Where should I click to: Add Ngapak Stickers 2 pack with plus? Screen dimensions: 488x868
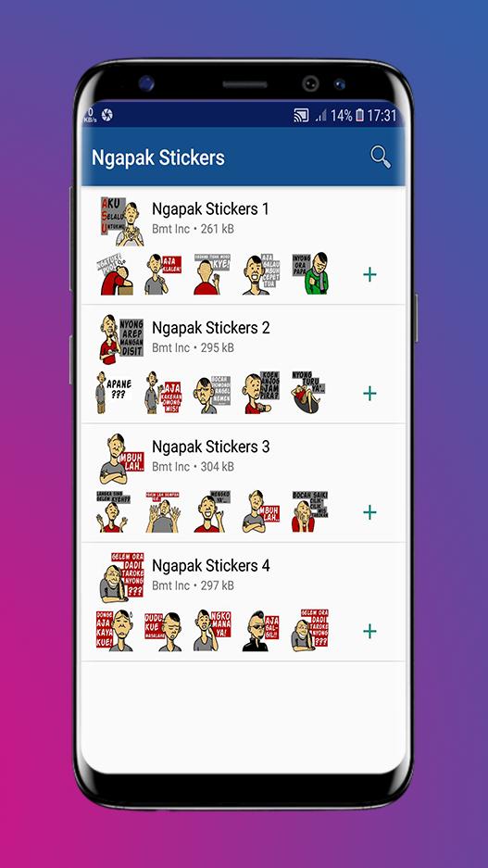pos(369,393)
